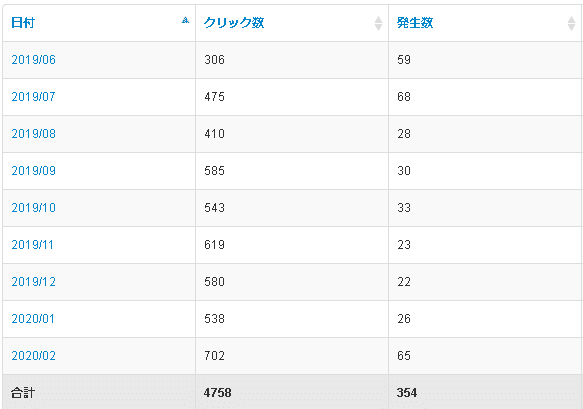Screen dimensions: 583x409
Task: Click the sort arrow icon in 日付 header
Action: click(185, 20)
